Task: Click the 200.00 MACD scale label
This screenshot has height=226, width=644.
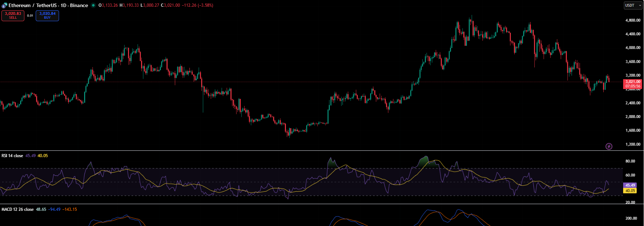Action: pyautogui.click(x=631, y=218)
